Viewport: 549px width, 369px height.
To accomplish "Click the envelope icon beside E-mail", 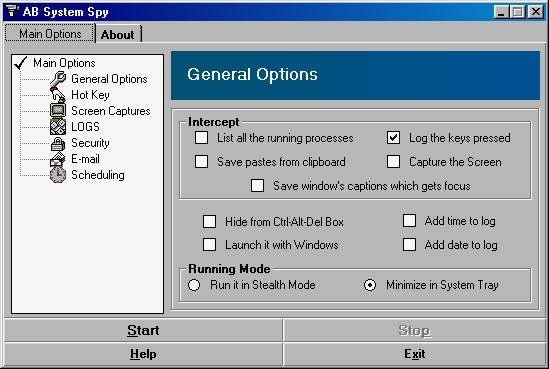I will coord(58,159).
